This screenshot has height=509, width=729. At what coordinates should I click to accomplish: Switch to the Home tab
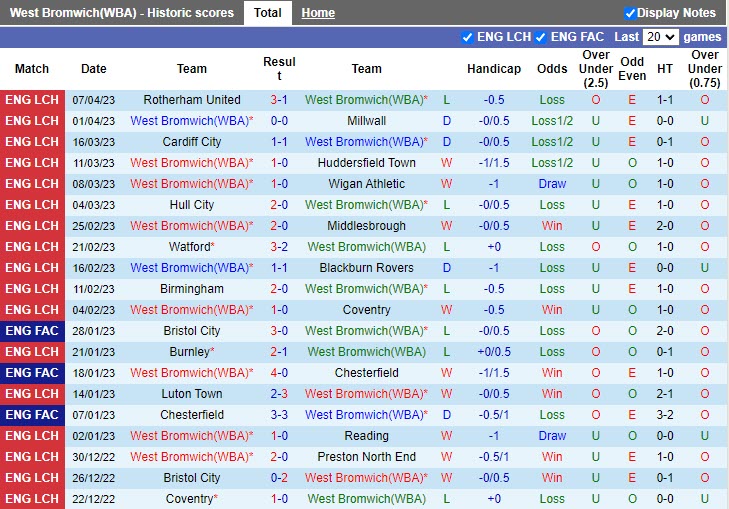coord(318,13)
